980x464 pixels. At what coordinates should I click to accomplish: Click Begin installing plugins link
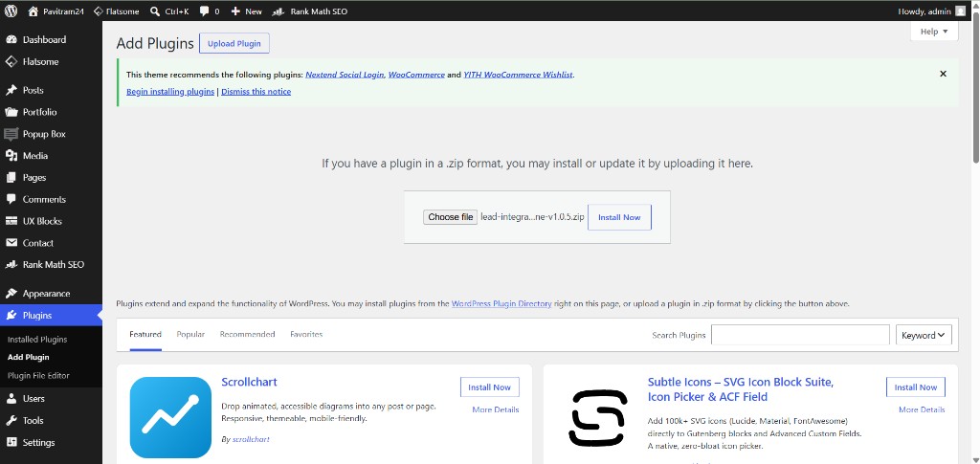click(170, 92)
